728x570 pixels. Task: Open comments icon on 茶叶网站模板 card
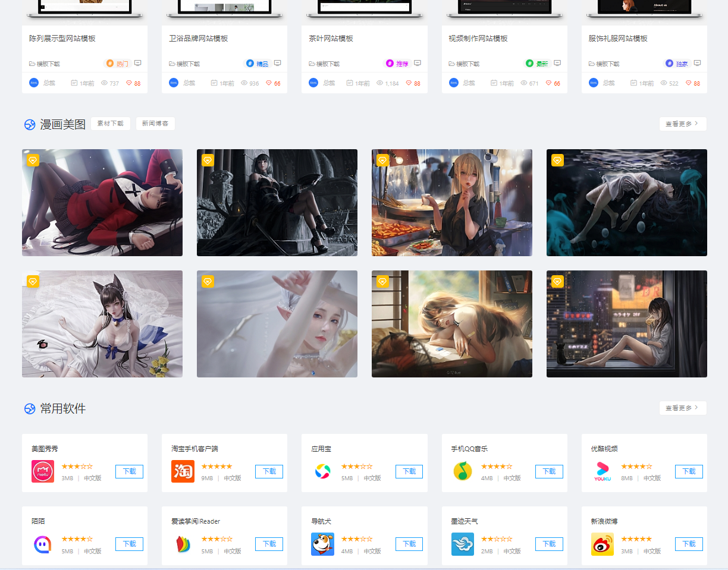[418, 63]
